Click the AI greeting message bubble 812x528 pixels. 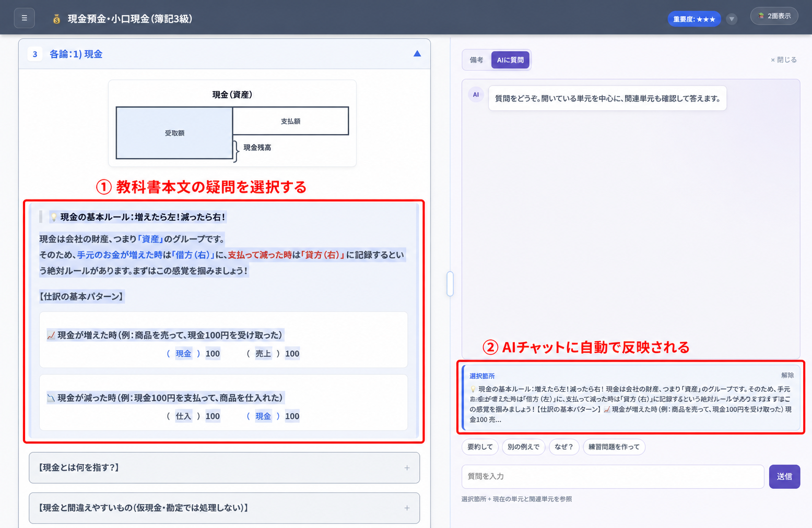[x=607, y=98]
